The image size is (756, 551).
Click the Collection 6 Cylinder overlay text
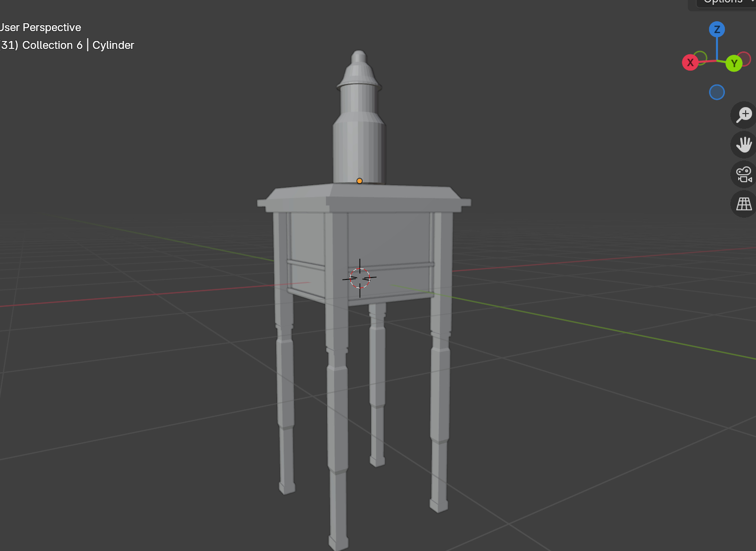pyautogui.click(x=67, y=45)
